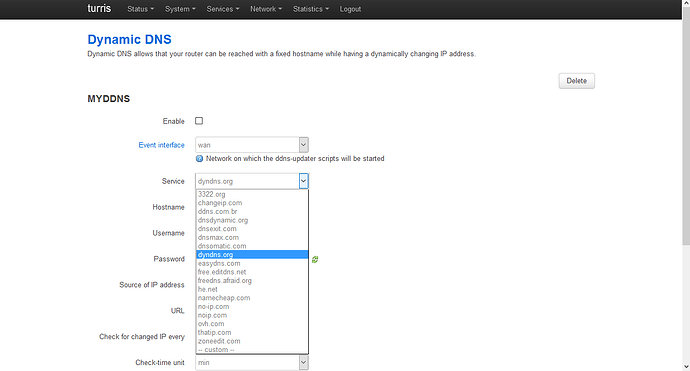Open the Check-time unit min dropdown
The height and width of the screenshot is (371, 690).
pyautogui.click(x=252, y=362)
